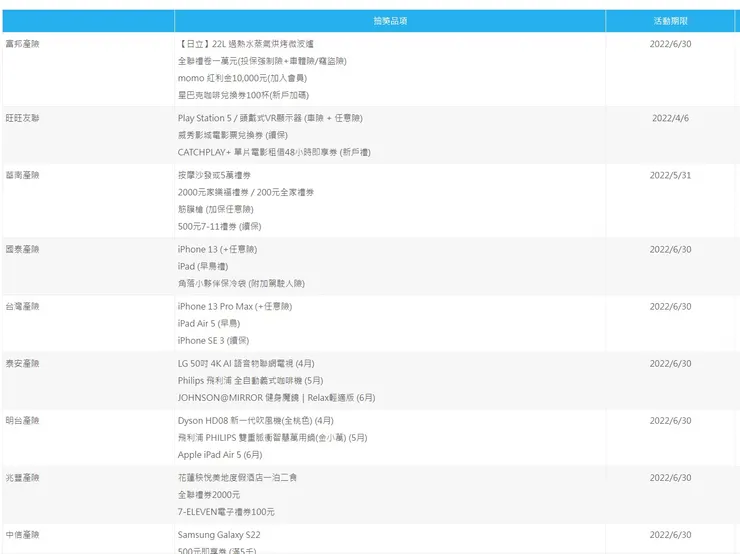Click the Samsung Galaxy S22 prize line
The image size is (740, 554).
219,535
